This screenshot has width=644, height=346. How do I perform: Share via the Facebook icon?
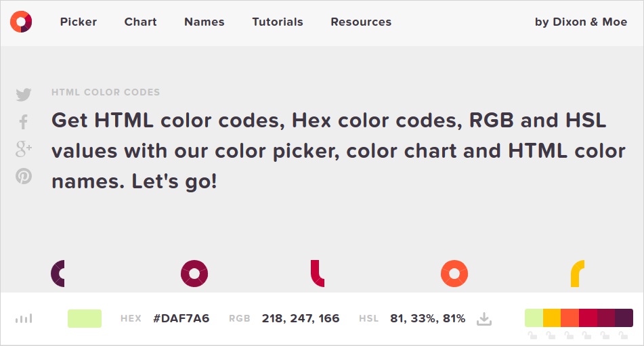tap(24, 122)
